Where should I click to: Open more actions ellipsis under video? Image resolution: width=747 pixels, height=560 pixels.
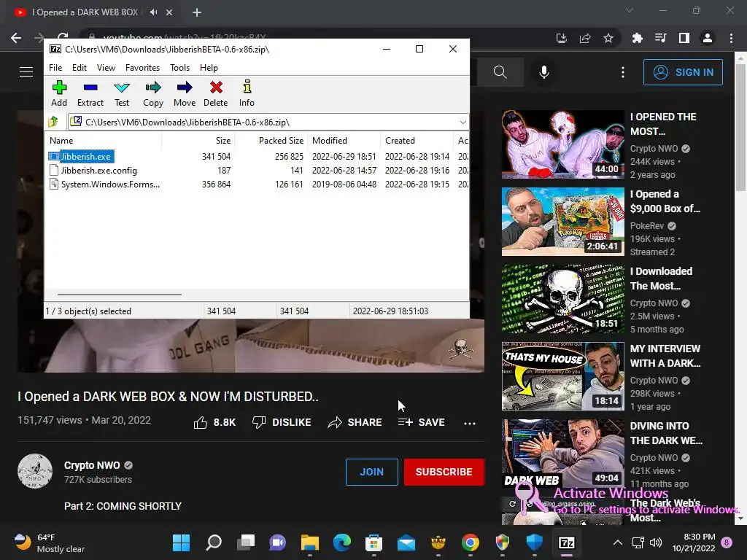pyautogui.click(x=470, y=423)
